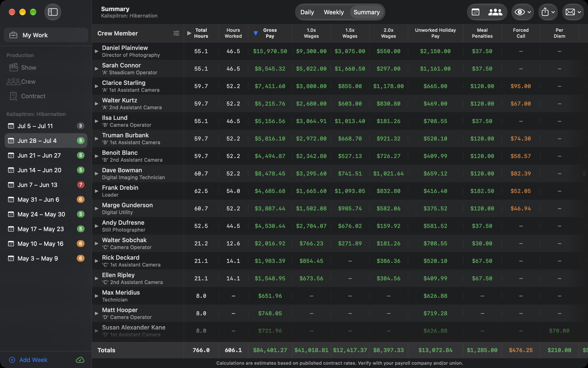Expand Rick Deckard's row
The width and height of the screenshot is (588, 368).
coord(96,261)
